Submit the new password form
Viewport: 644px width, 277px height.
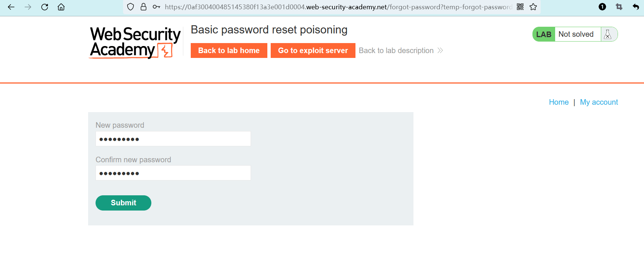click(x=123, y=203)
